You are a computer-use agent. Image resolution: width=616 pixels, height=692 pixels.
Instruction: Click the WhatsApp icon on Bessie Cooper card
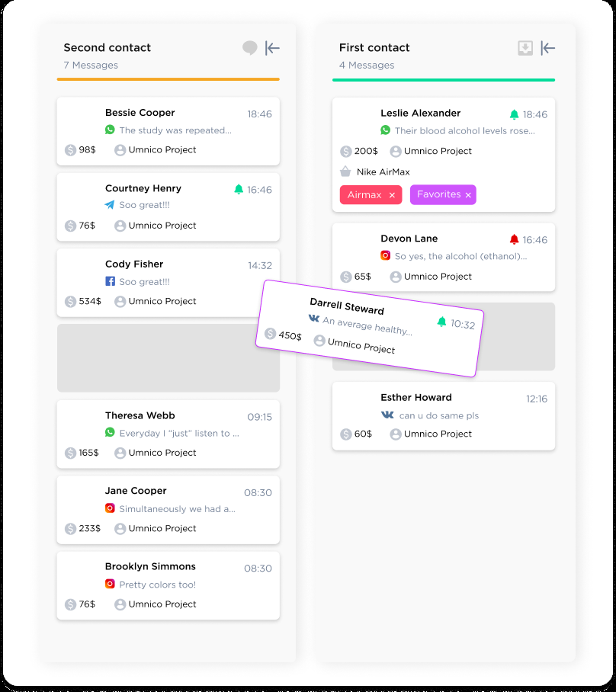110,130
